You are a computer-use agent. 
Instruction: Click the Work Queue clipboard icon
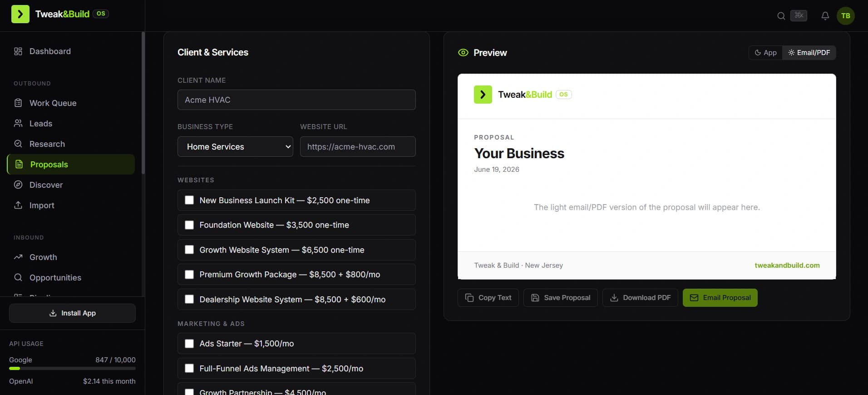18,103
